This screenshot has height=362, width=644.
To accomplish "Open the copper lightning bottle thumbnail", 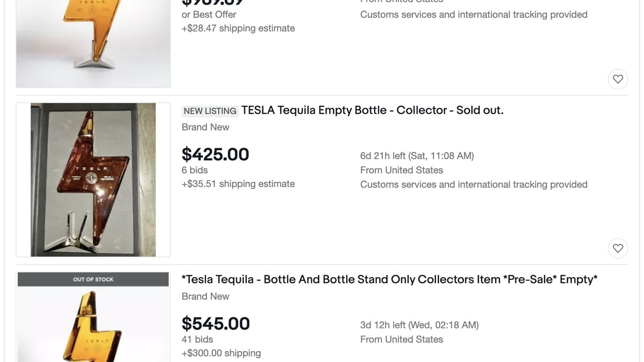I will 93,180.
